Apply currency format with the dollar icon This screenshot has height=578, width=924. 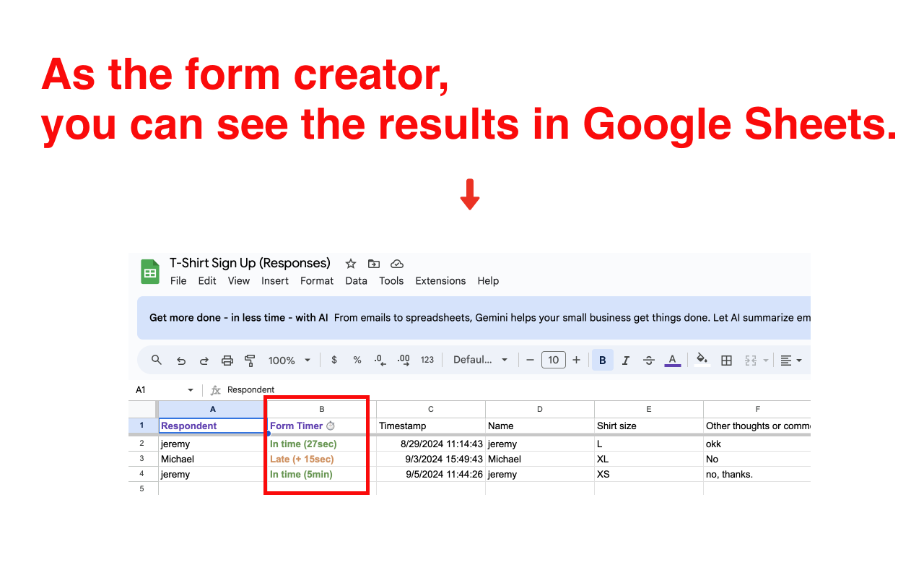(334, 359)
